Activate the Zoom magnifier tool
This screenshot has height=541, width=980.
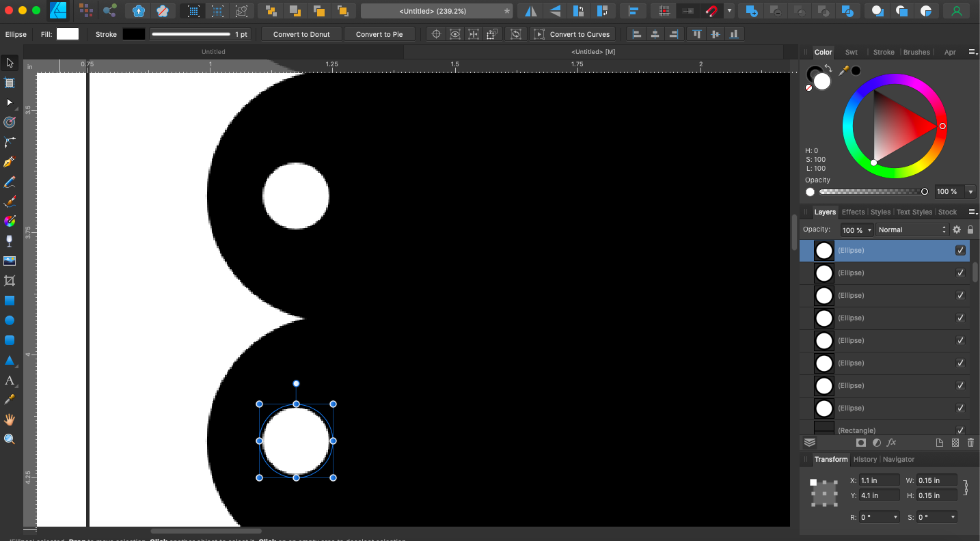[10, 439]
